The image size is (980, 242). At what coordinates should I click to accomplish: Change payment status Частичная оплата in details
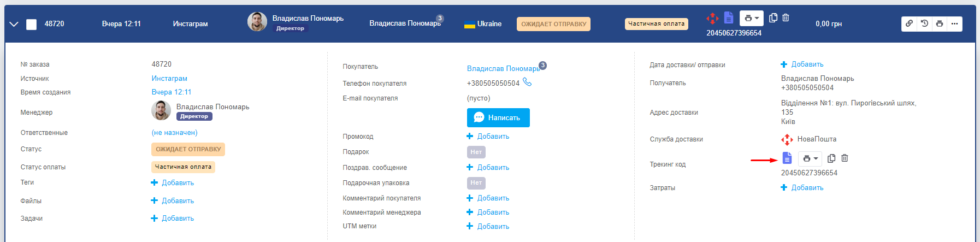click(x=183, y=167)
